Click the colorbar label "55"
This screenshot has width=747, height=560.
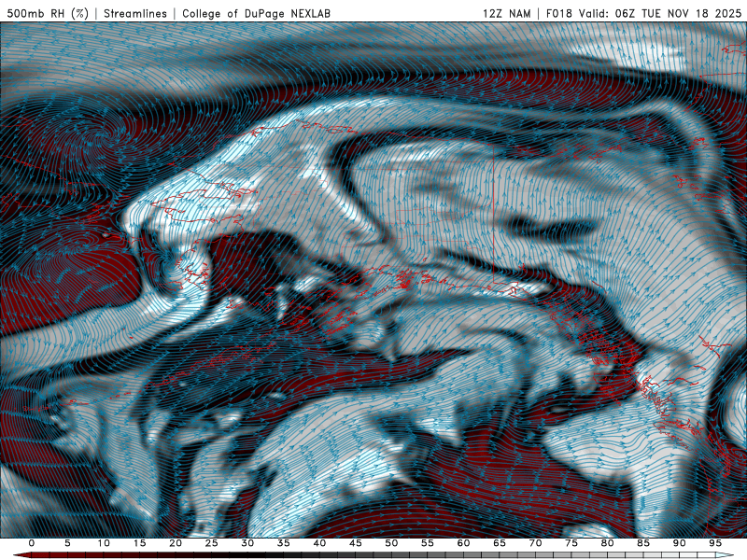coord(428,543)
